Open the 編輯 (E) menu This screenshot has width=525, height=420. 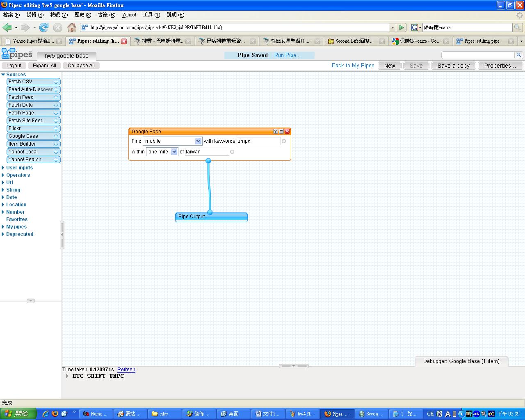click(35, 15)
